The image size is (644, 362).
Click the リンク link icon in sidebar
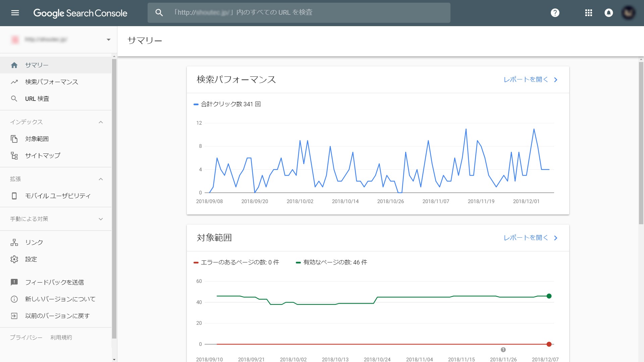(x=14, y=242)
